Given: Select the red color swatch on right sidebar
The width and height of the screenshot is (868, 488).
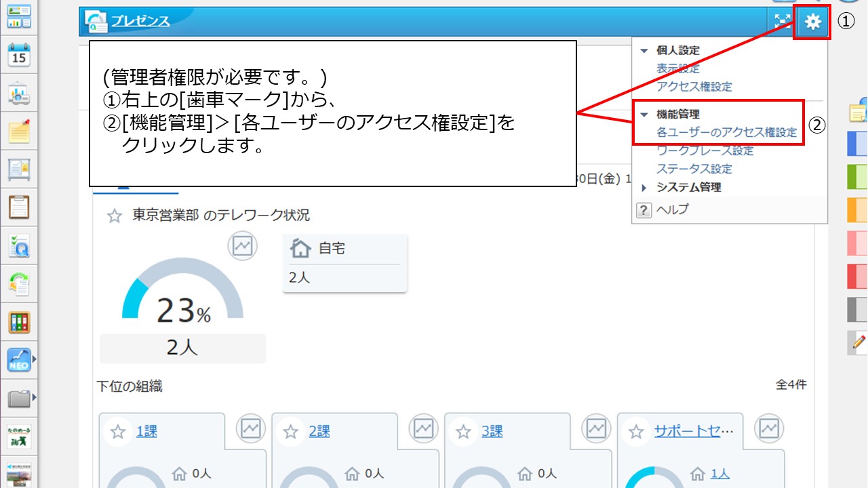Looking at the screenshot, I should click(858, 277).
